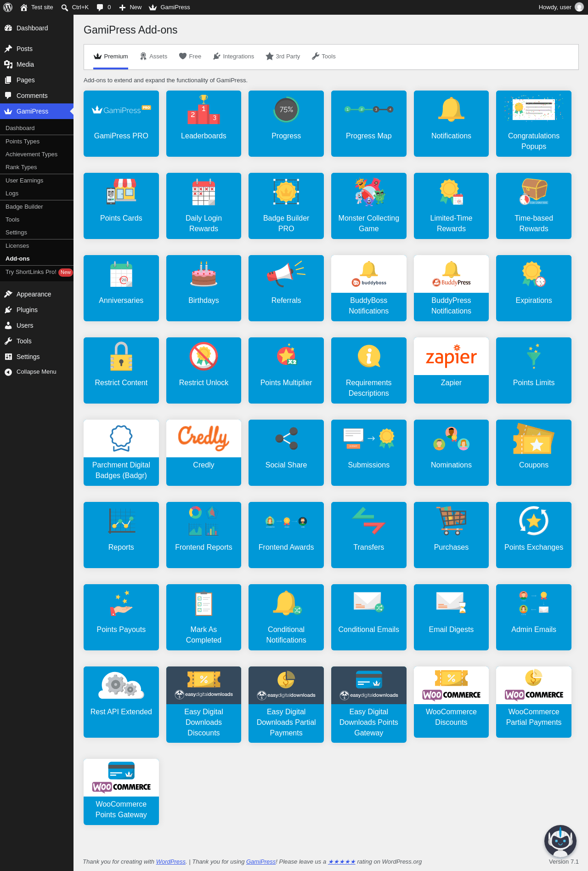
Task: Open Appearance in the sidebar
Action: (37, 294)
